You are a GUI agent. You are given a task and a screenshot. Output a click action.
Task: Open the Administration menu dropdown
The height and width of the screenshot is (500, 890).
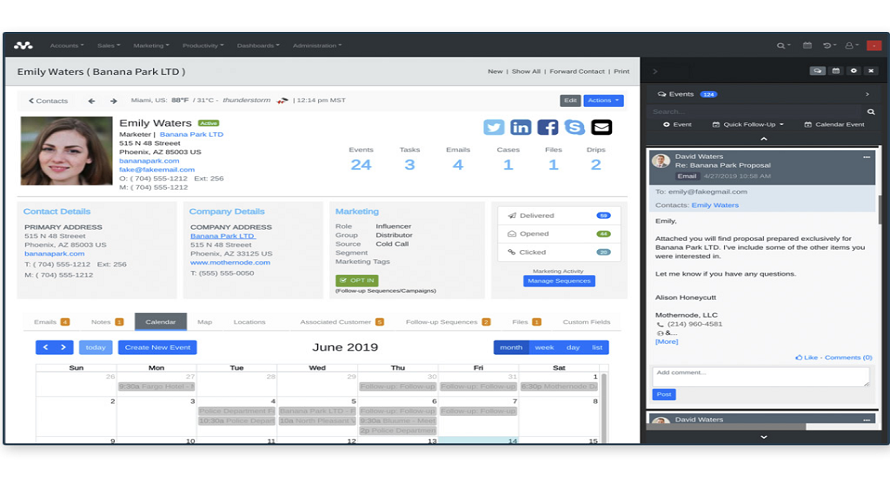(x=317, y=45)
